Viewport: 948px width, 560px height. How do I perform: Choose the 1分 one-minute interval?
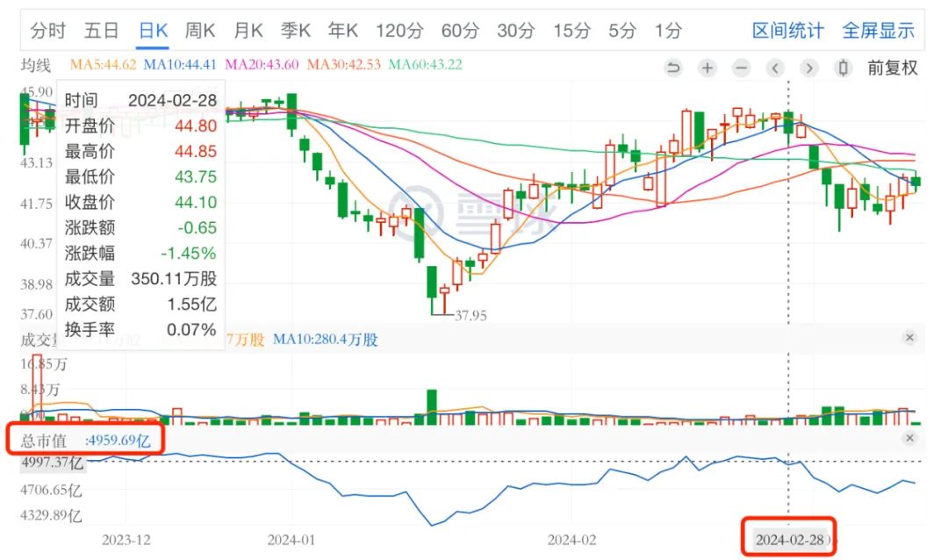[668, 31]
